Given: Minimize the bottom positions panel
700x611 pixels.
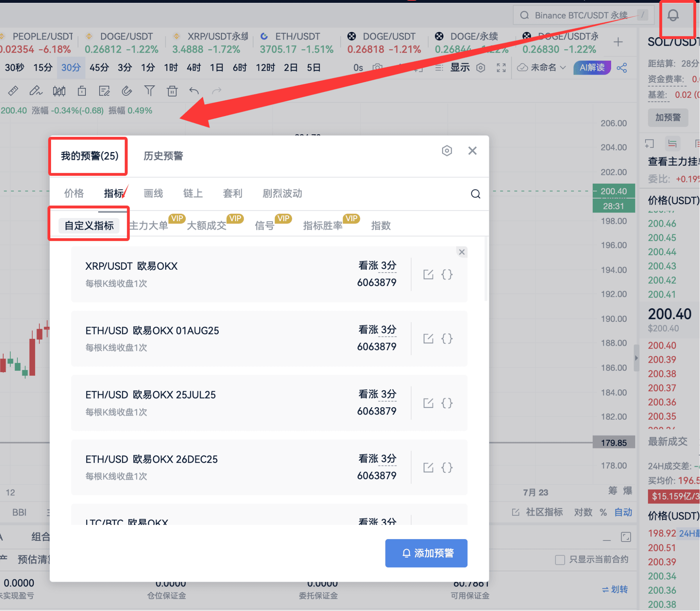Looking at the screenshot, I should click(607, 540).
